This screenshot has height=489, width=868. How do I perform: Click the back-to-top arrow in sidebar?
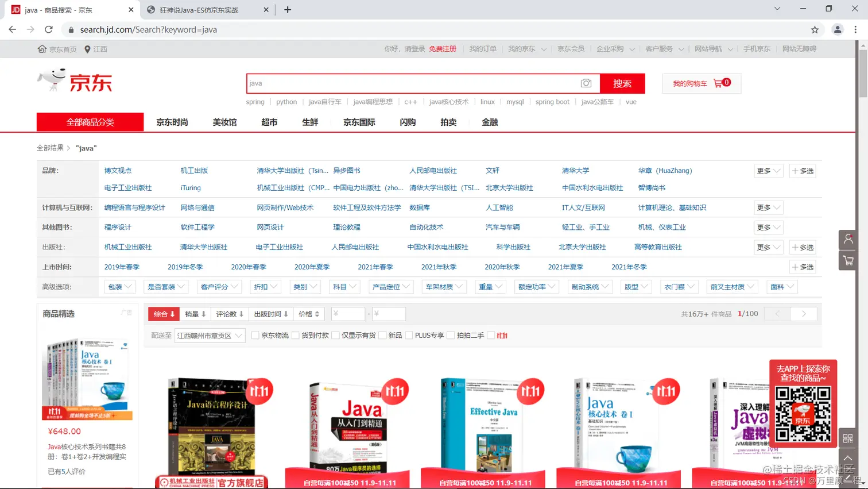click(848, 459)
